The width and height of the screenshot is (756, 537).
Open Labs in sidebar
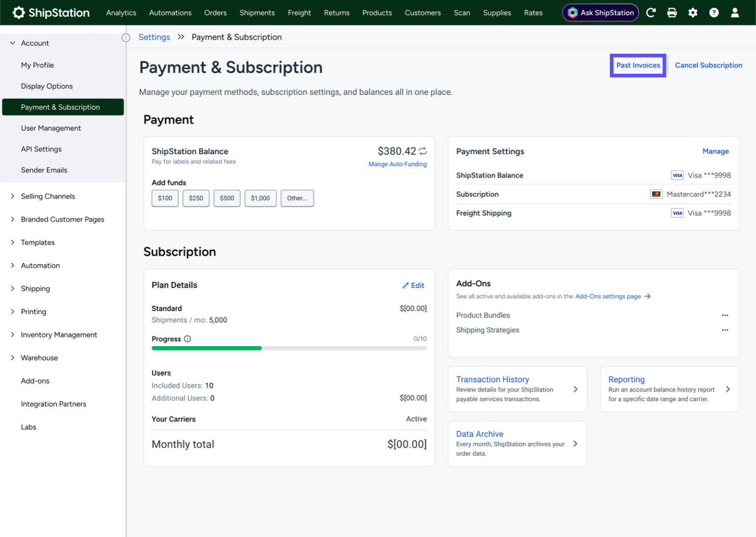point(29,427)
